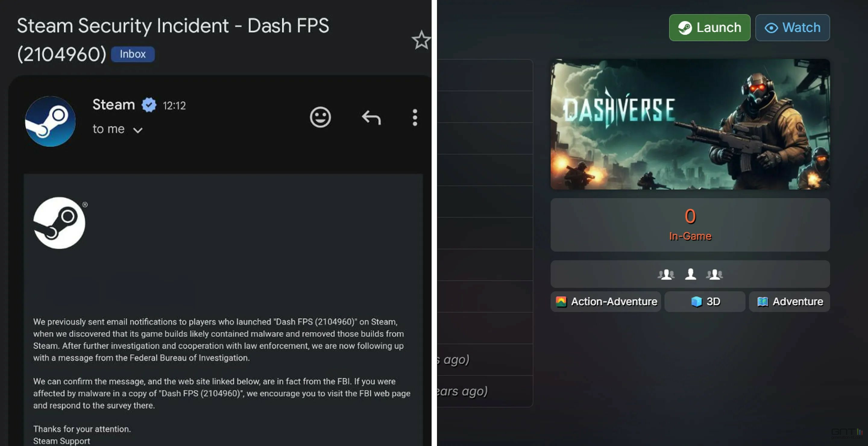Open the three-dot more options menu
868x446 pixels.
pyautogui.click(x=415, y=118)
